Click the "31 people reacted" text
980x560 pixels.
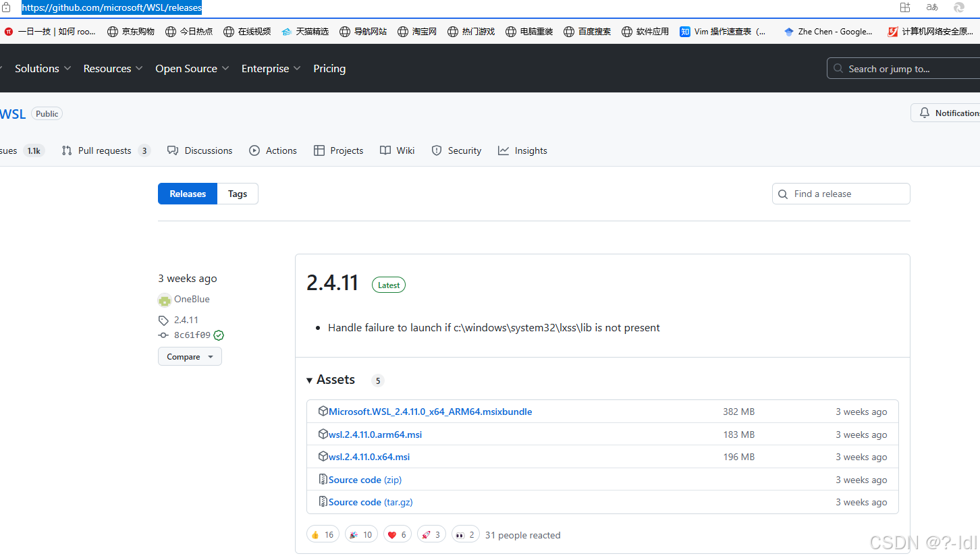[x=523, y=535]
